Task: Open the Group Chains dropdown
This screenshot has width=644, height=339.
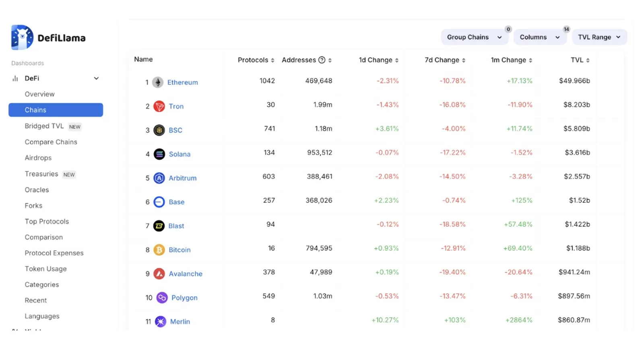Action: (x=475, y=37)
